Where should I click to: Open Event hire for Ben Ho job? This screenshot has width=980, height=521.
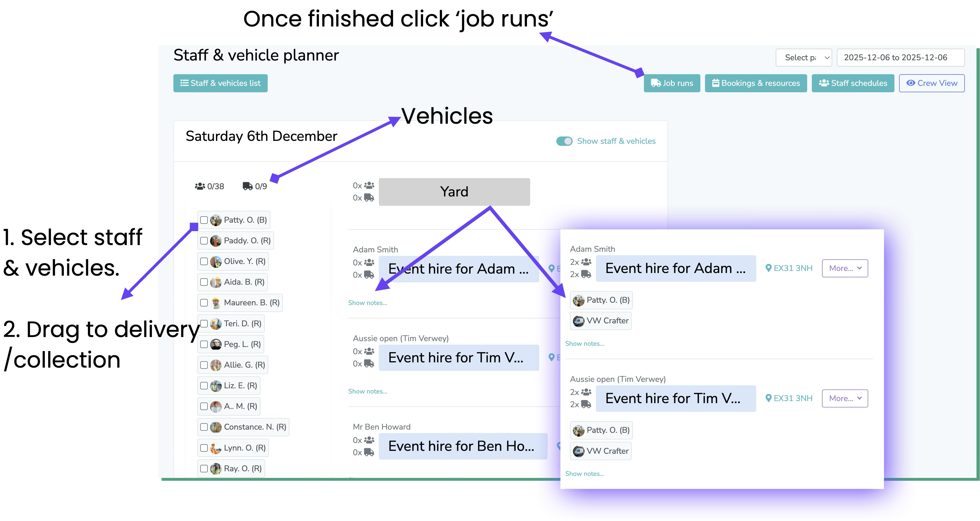(463, 446)
